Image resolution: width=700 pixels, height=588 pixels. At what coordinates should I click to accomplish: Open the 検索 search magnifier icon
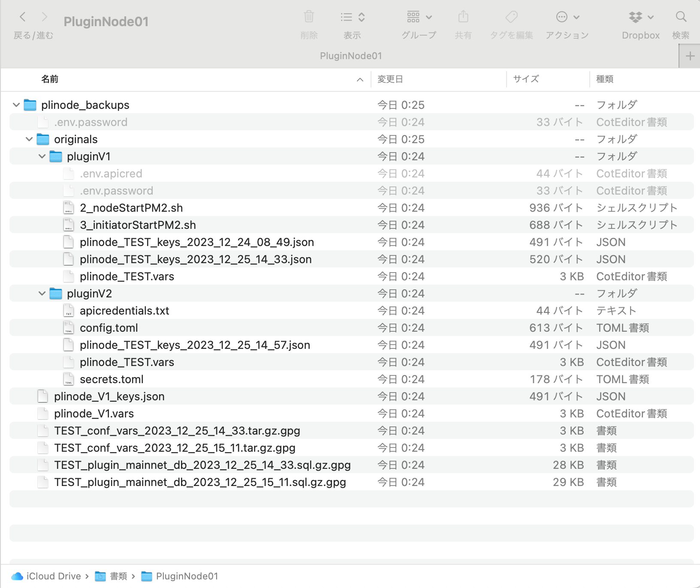(681, 17)
